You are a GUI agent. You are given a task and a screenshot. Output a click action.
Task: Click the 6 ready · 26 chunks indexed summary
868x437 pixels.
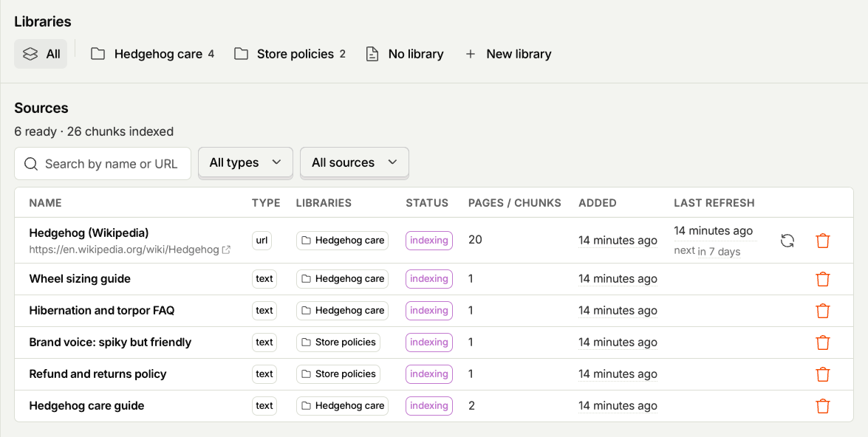click(94, 131)
